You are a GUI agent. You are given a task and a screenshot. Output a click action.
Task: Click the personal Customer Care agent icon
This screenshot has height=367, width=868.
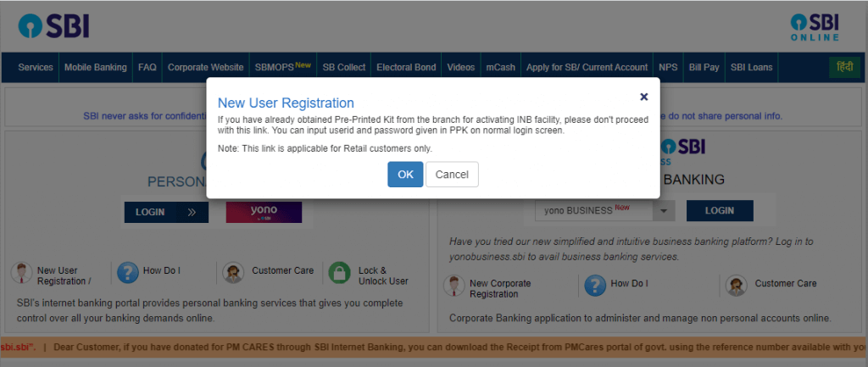(x=233, y=273)
